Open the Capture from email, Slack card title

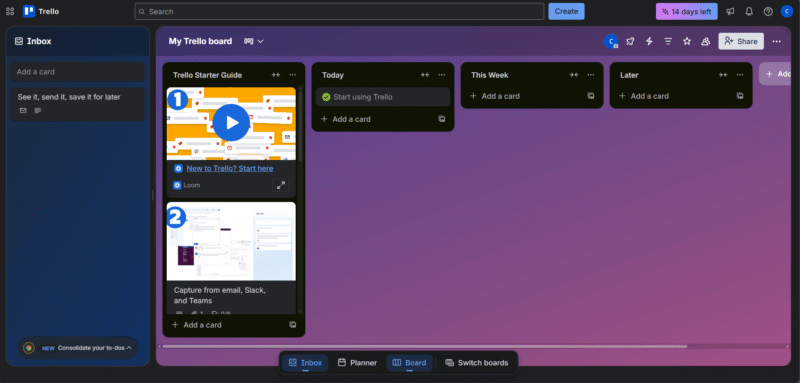220,295
